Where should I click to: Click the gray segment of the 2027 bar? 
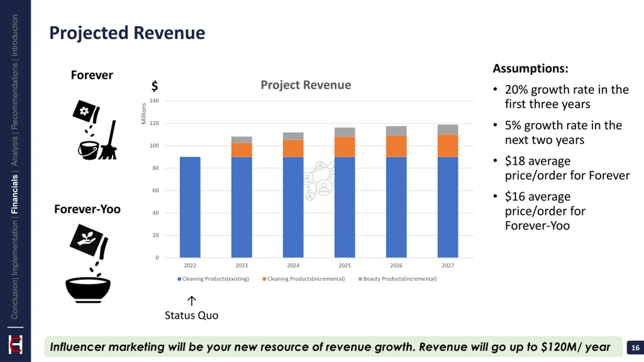[448, 130]
